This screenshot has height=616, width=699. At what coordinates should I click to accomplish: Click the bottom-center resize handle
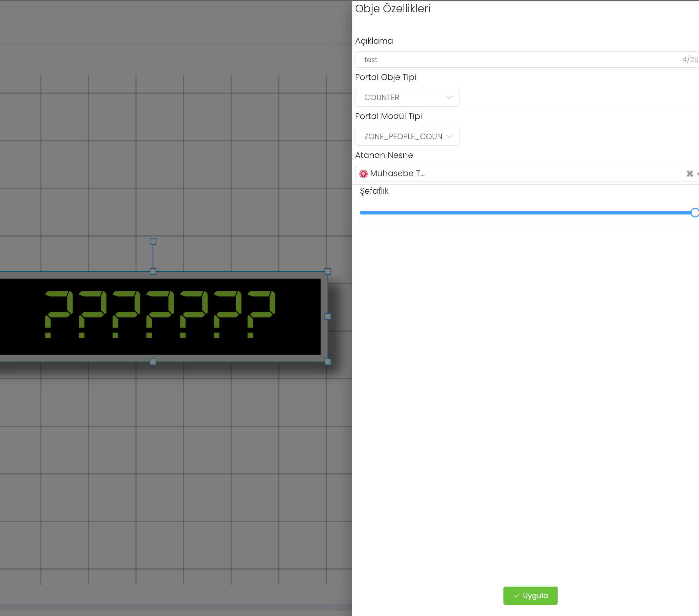click(153, 362)
